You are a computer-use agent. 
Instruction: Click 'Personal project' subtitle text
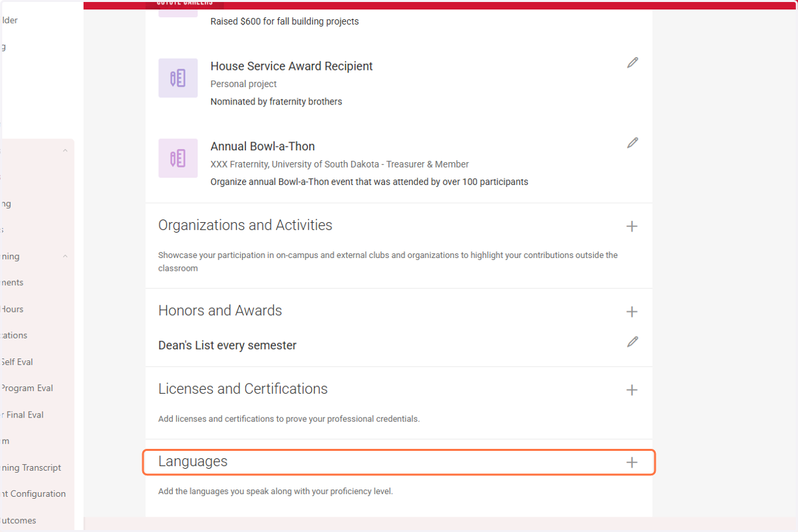click(x=243, y=84)
